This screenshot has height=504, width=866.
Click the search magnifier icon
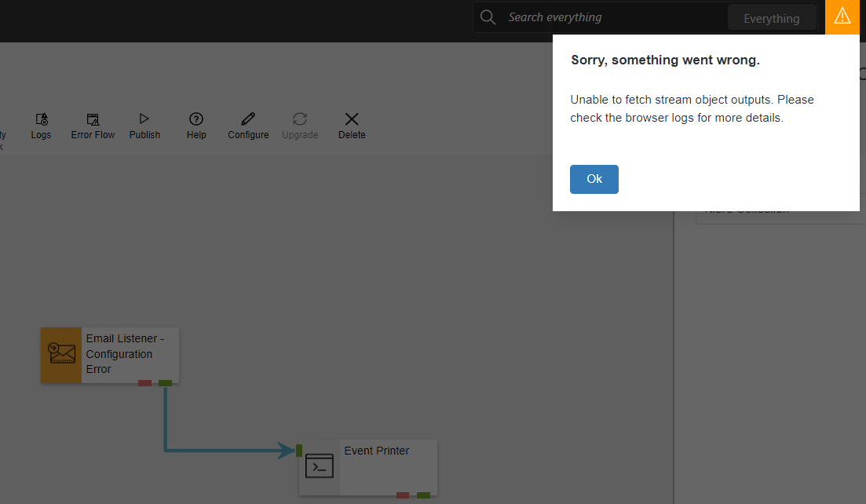point(488,16)
